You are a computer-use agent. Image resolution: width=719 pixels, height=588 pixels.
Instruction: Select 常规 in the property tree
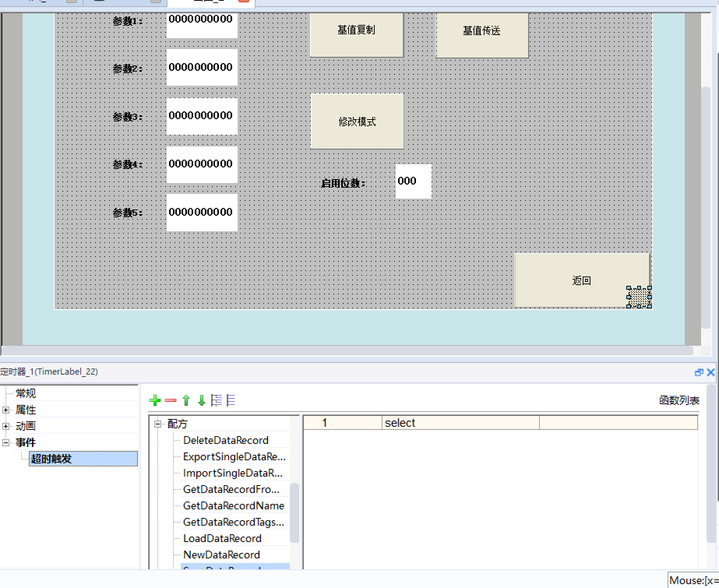26,393
